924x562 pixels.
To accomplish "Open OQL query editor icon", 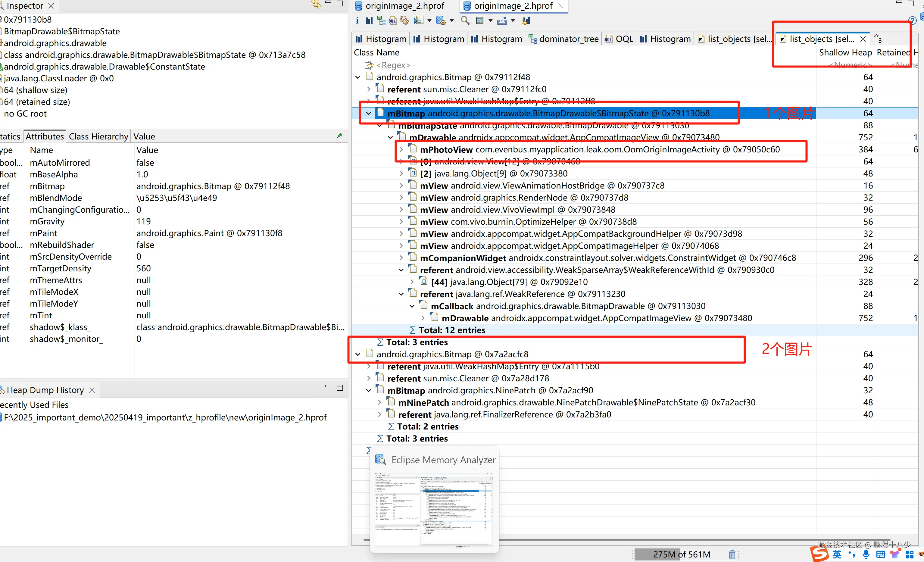I will [x=393, y=20].
